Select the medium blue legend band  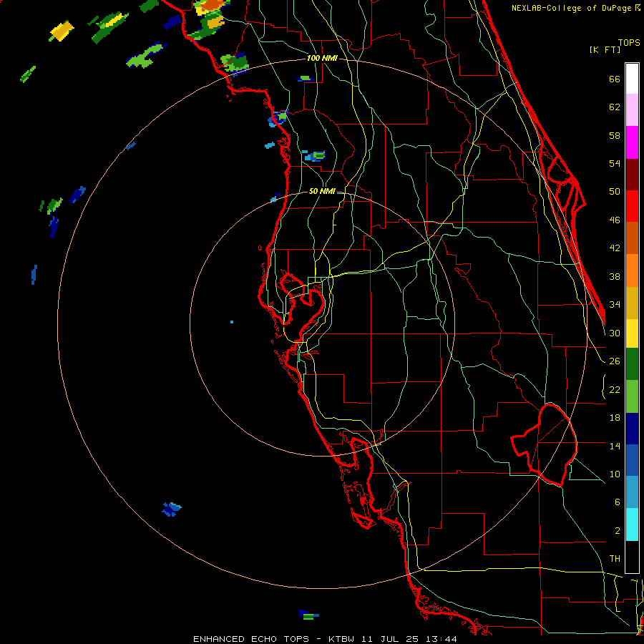pos(632,460)
